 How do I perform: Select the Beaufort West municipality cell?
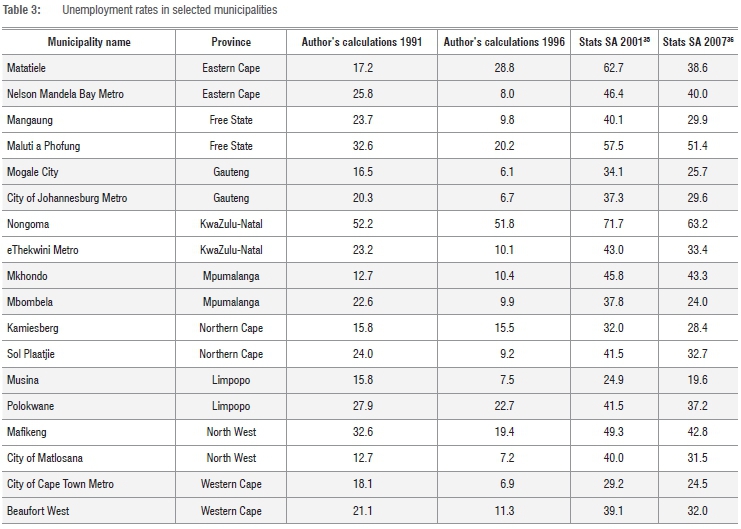tap(38, 510)
